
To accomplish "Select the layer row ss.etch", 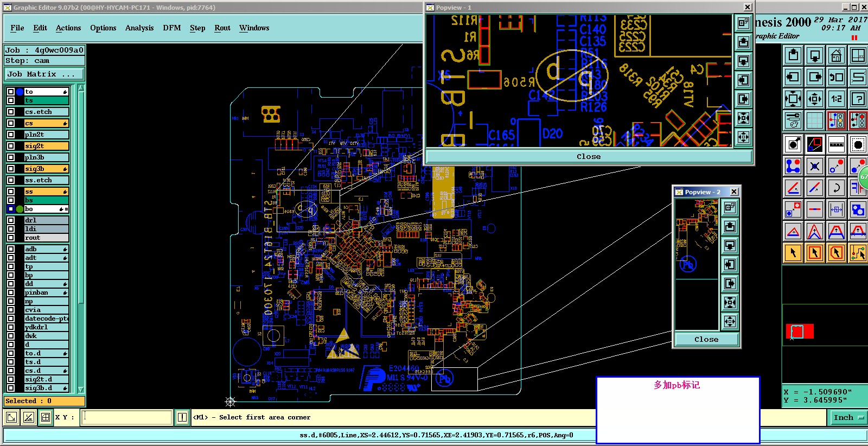I will (x=47, y=180).
